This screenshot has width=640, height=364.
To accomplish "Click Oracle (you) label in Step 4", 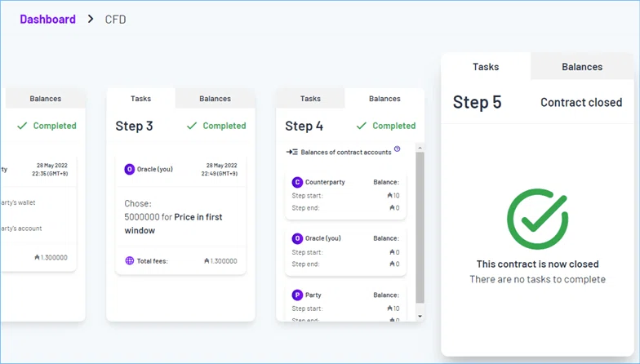I will point(323,238).
